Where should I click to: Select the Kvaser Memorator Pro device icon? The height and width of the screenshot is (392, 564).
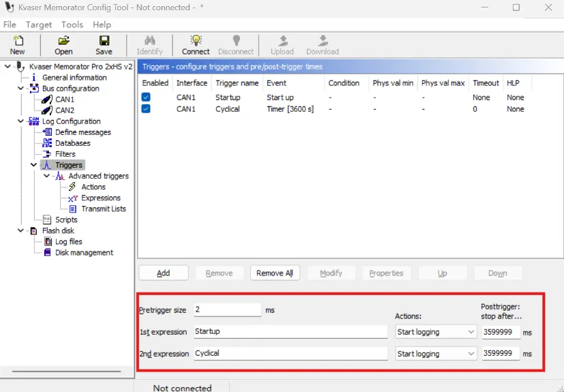pos(20,67)
